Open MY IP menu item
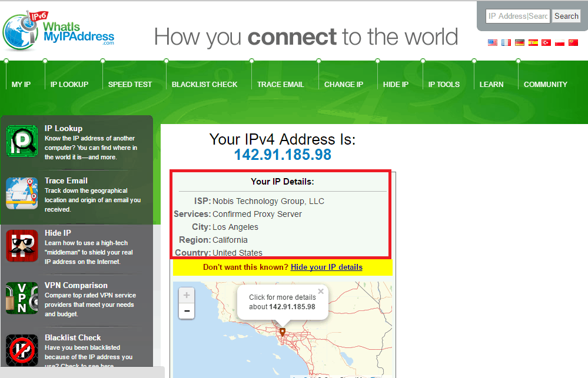Viewport: 588px width, 378px height. pyautogui.click(x=21, y=85)
